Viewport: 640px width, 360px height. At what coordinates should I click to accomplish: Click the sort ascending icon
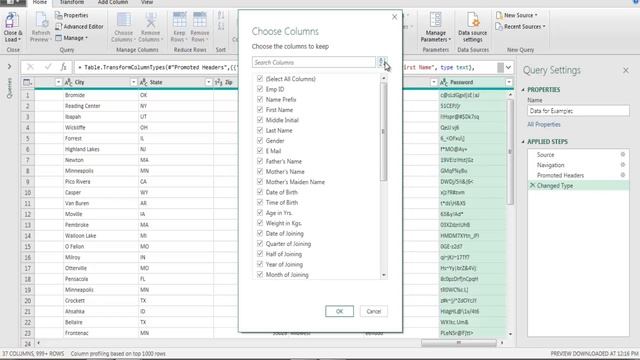[x=221, y=16]
